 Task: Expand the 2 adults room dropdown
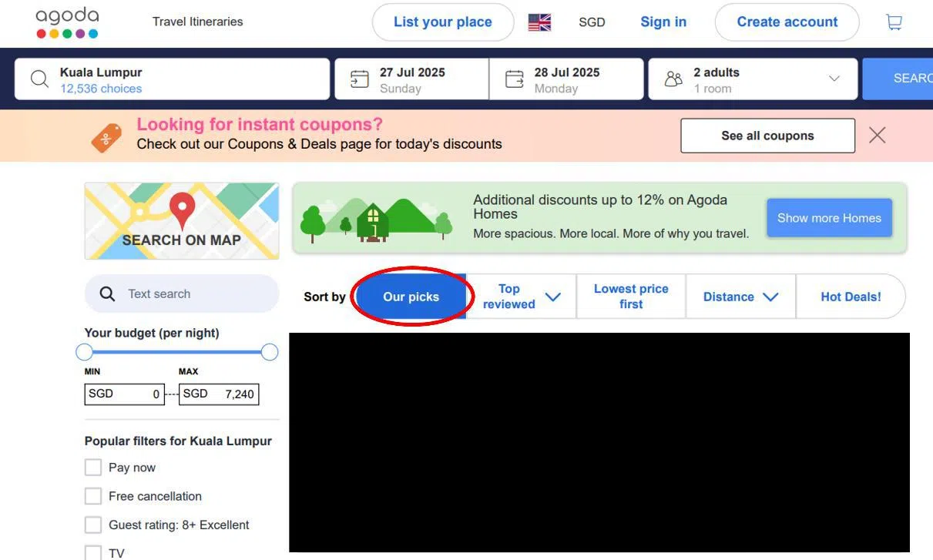(x=834, y=79)
